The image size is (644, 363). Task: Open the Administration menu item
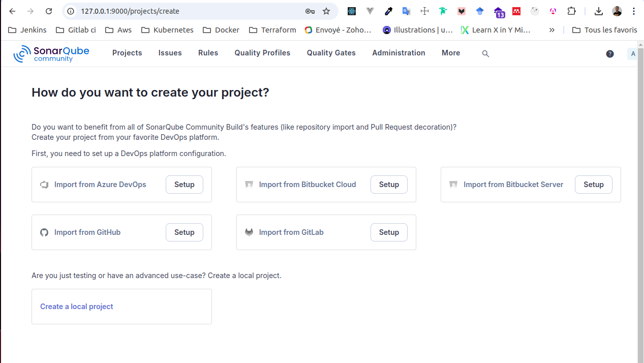tap(398, 53)
